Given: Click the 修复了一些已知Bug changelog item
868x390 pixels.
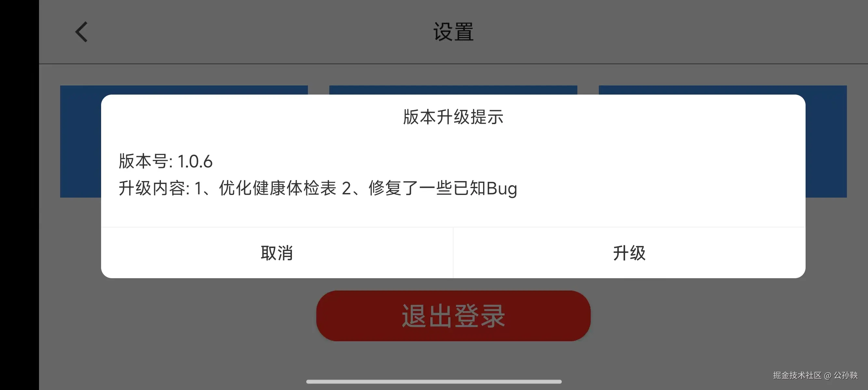Looking at the screenshot, I should point(443,188).
